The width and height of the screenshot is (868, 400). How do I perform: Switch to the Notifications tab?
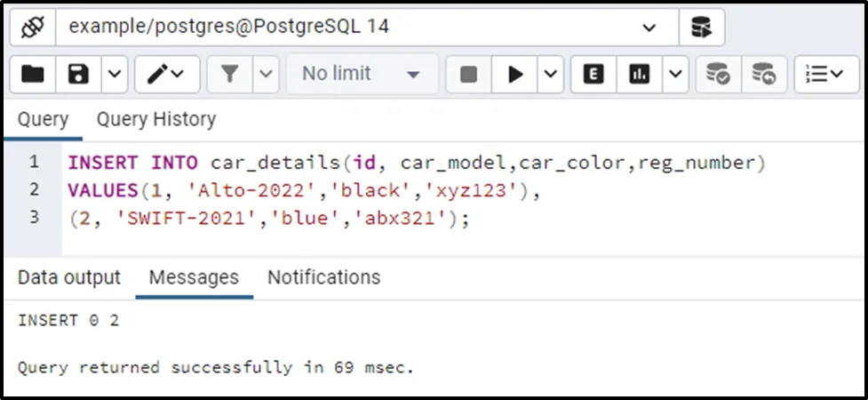(323, 277)
